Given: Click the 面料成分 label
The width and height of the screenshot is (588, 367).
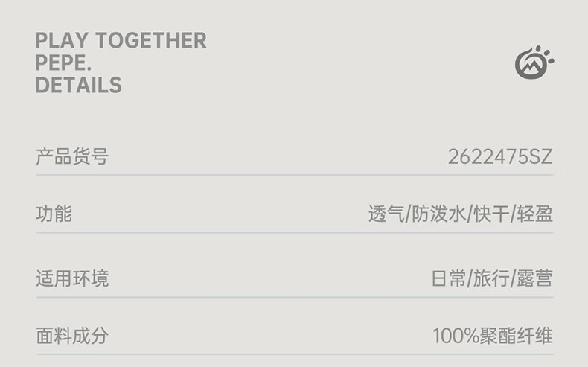Looking at the screenshot, I should point(72,336).
